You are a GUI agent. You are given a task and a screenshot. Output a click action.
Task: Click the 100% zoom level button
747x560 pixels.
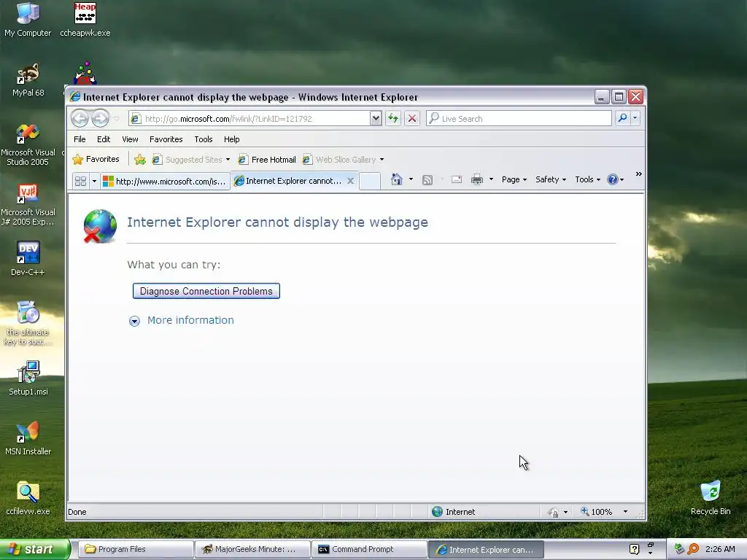click(x=597, y=512)
